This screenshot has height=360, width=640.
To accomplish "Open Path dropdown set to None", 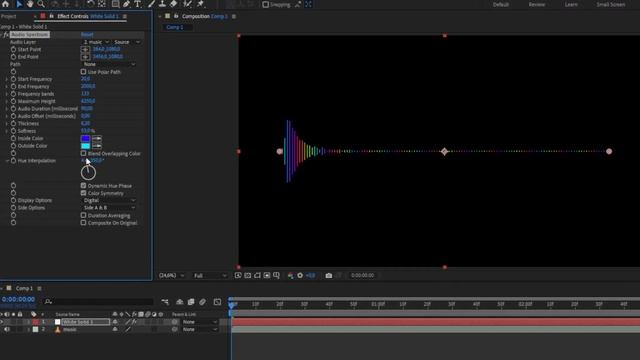I will coord(109,64).
